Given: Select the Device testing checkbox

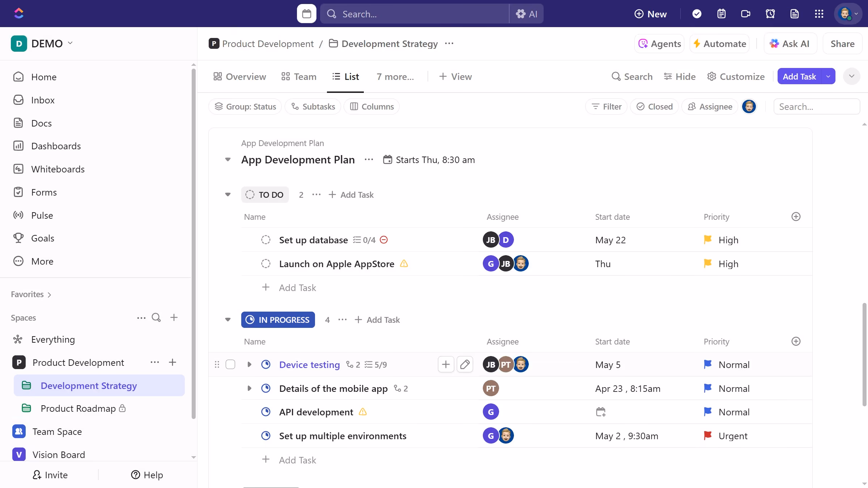Looking at the screenshot, I should click(230, 364).
